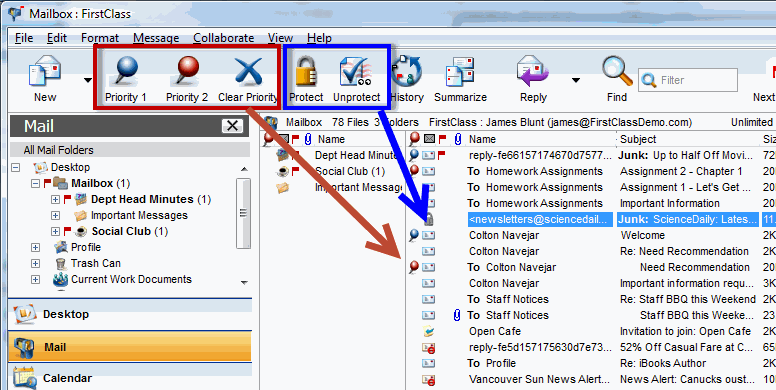Sort by the priority pin column icon

pos(415,140)
